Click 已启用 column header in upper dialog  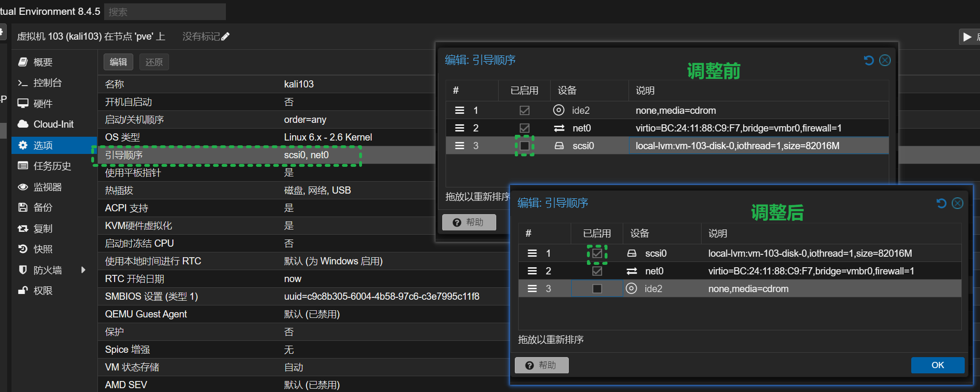click(524, 90)
